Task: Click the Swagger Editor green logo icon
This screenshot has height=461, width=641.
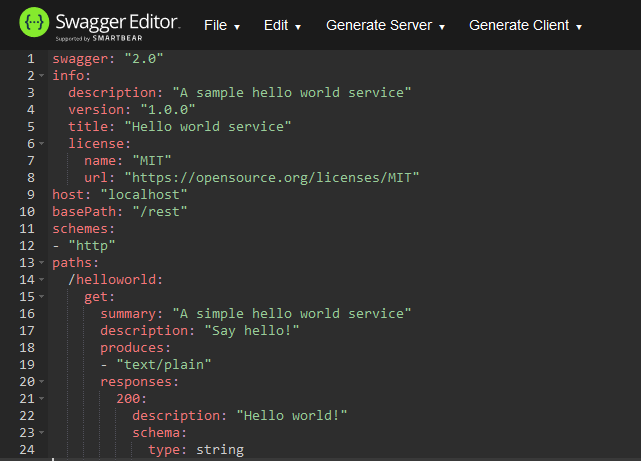Action: coord(34,22)
